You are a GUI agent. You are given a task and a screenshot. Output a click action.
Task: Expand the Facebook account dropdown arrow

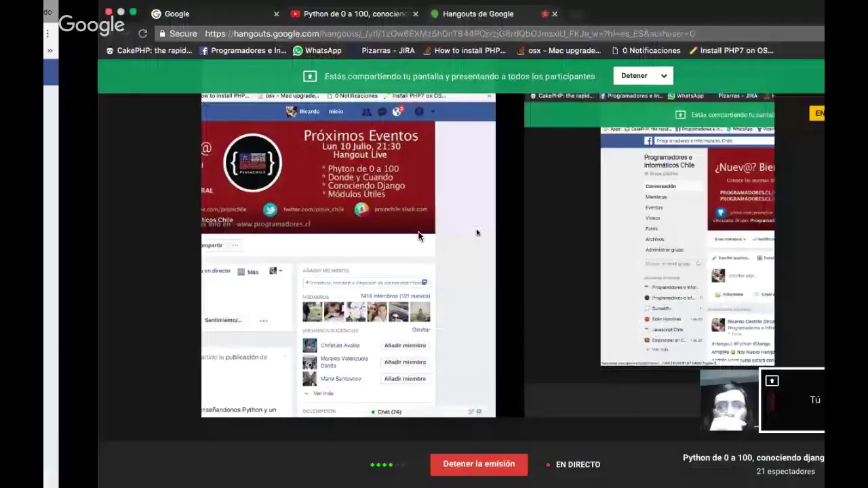(x=433, y=112)
